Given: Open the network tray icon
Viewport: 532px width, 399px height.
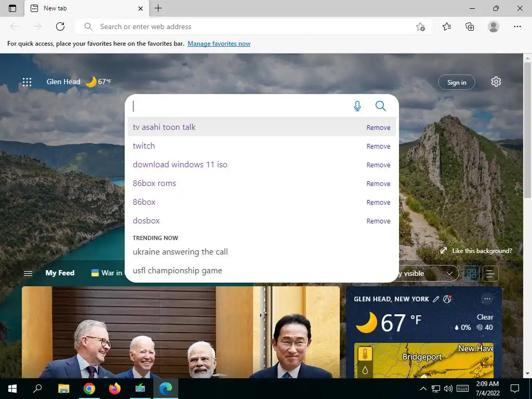Looking at the screenshot, I should tap(436, 389).
